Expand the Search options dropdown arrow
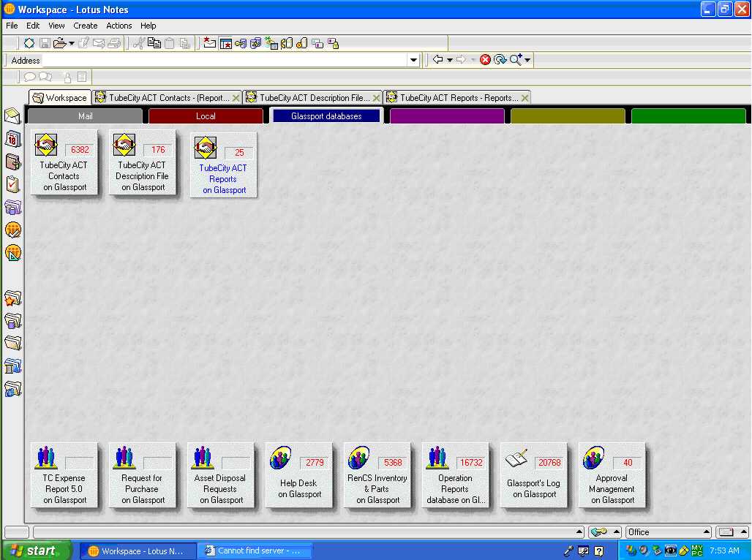752x560 pixels. [x=527, y=60]
